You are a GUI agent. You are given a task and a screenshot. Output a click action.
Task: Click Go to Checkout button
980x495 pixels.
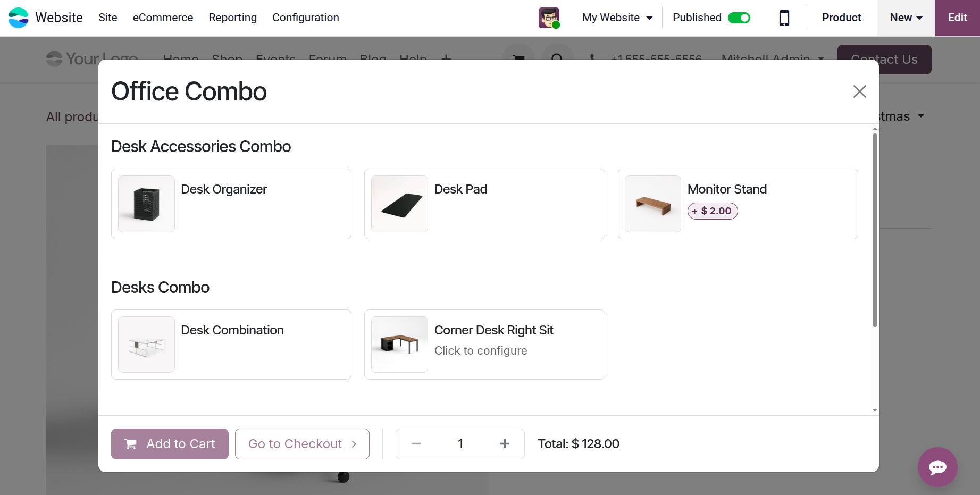click(x=302, y=444)
